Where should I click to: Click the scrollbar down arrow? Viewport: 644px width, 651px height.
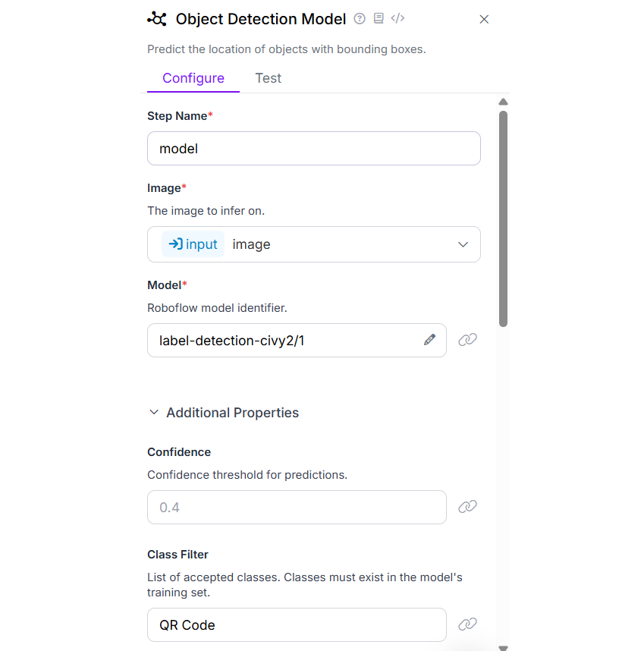pyautogui.click(x=503, y=647)
